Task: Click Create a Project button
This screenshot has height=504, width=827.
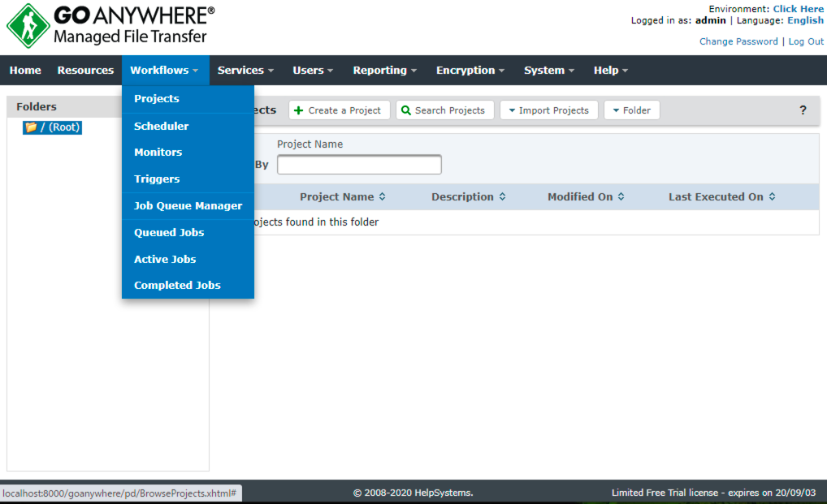Action: (339, 110)
